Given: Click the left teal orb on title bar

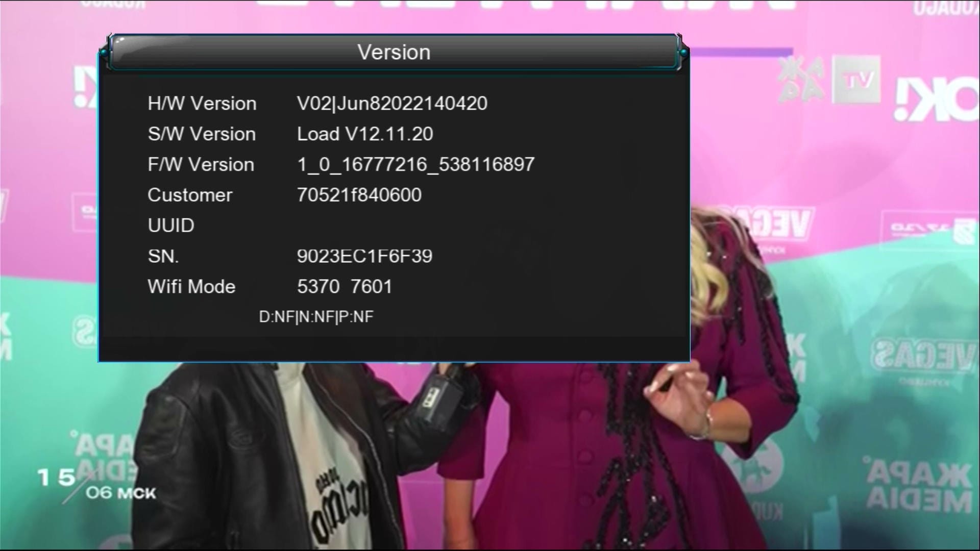Looking at the screenshot, I should tap(104, 53).
